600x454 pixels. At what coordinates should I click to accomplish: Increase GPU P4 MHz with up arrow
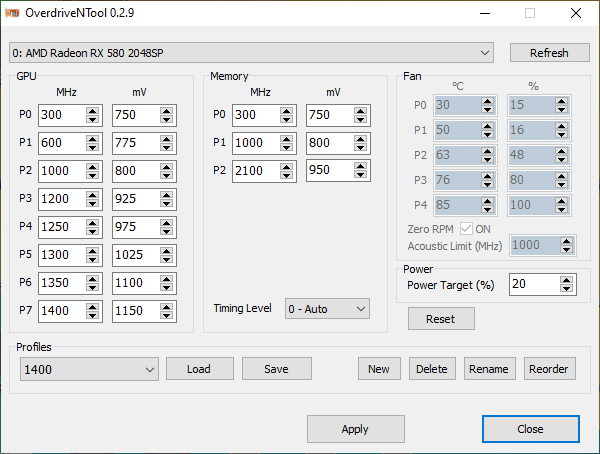click(x=93, y=223)
